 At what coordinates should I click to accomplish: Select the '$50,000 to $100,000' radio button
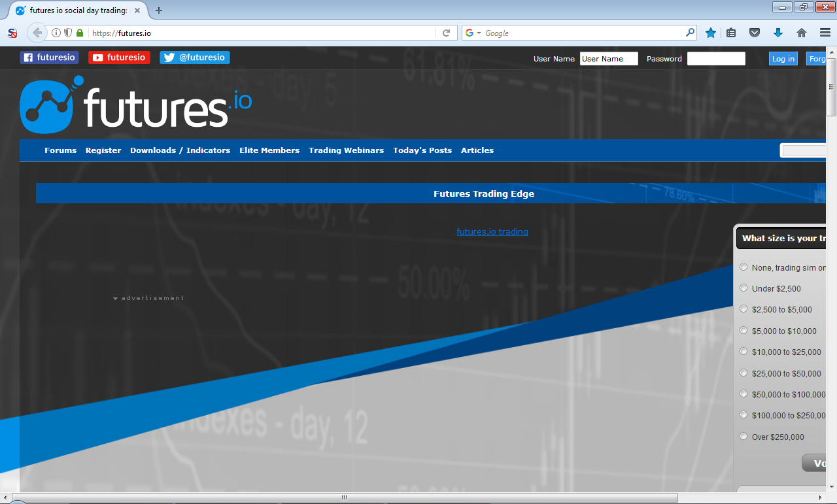pos(743,394)
